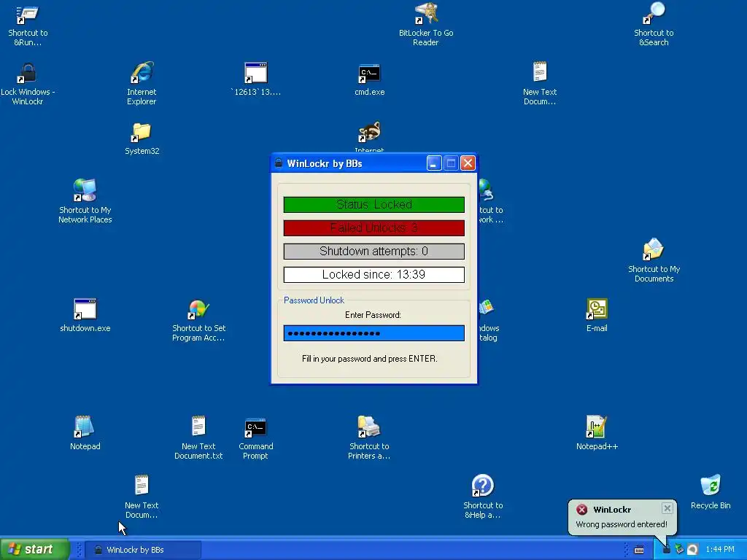This screenshot has width=747, height=560.
Task: Click the tray icon left of the clock
Action: [693, 550]
